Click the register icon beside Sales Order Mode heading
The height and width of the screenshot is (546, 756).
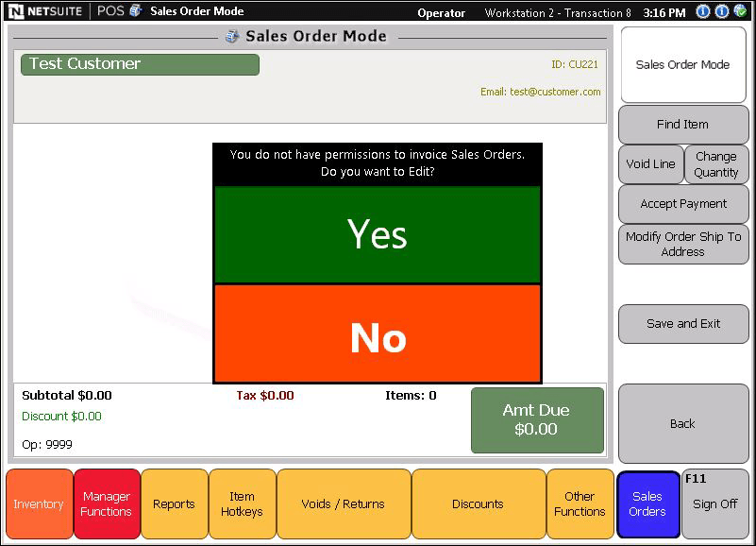[232, 37]
